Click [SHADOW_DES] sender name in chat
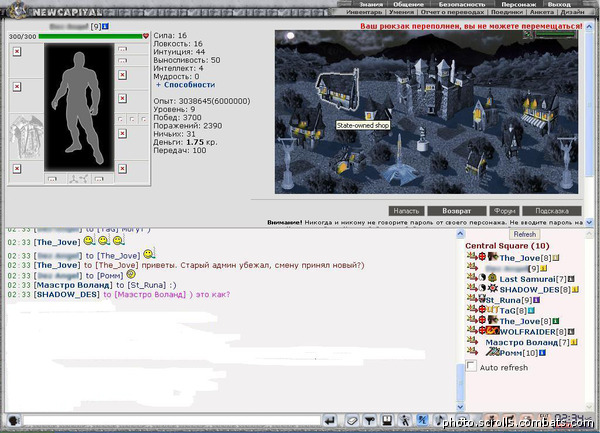Screen dimensions: 600x433 point(67,295)
